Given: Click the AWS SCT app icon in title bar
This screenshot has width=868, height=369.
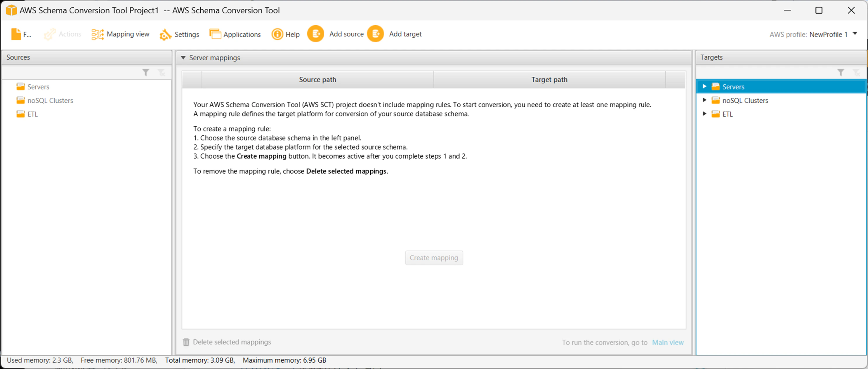Looking at the screenshot, I should click(11, 10).
